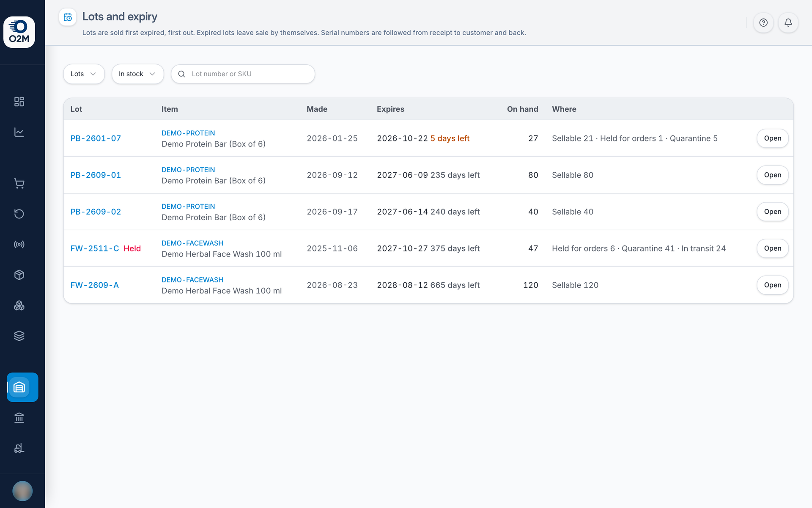Click Open button for lot PB-2601-07
812x508 pixels.
[772, 138]
